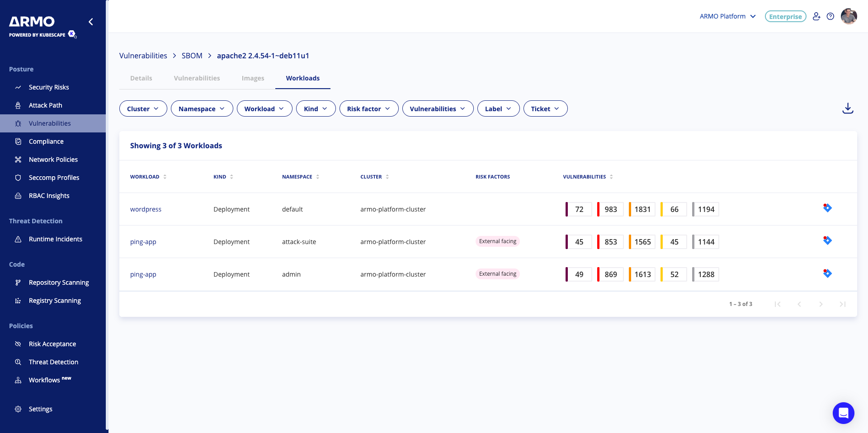This screenshot has width=868, height=433.
Task: Go to Vulnerabilities in the sidebar
Action: pyautogui.click(x=53, y=123)
